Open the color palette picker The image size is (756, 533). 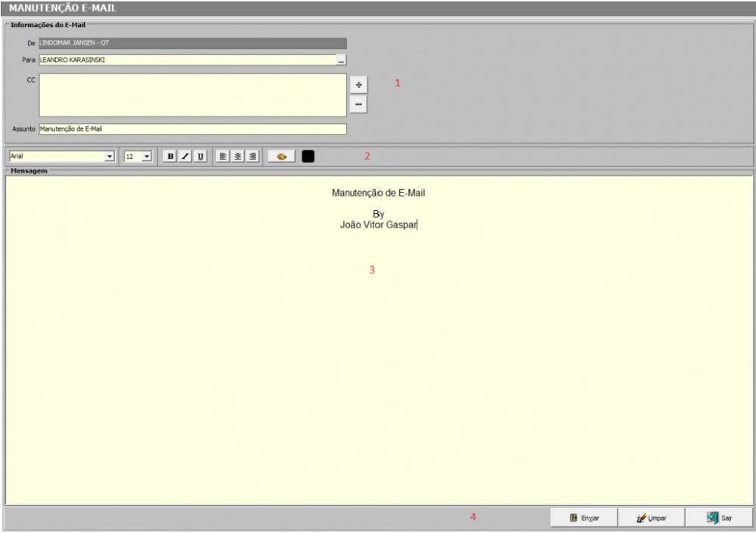pos(281,156)
